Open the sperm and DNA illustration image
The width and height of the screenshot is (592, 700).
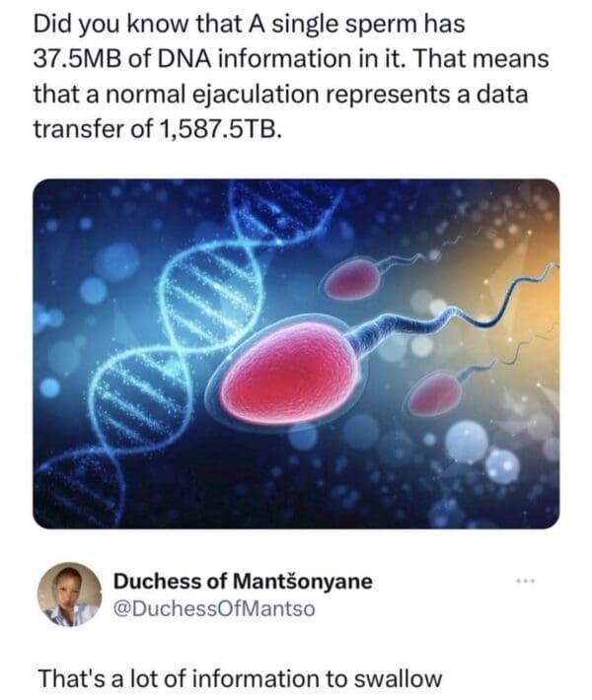(x=296, y=353)
